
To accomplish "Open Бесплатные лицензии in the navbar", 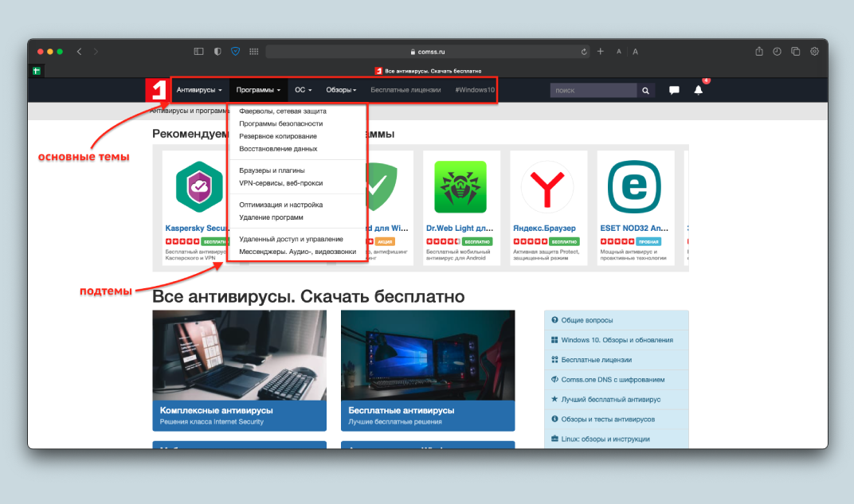I will pyautogui.click(x=405, y=90).
